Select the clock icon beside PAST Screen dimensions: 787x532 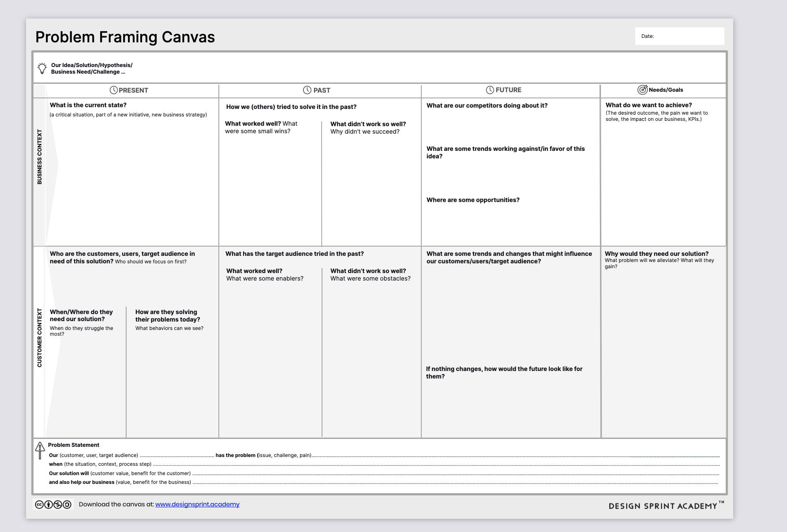coord(307,90)
